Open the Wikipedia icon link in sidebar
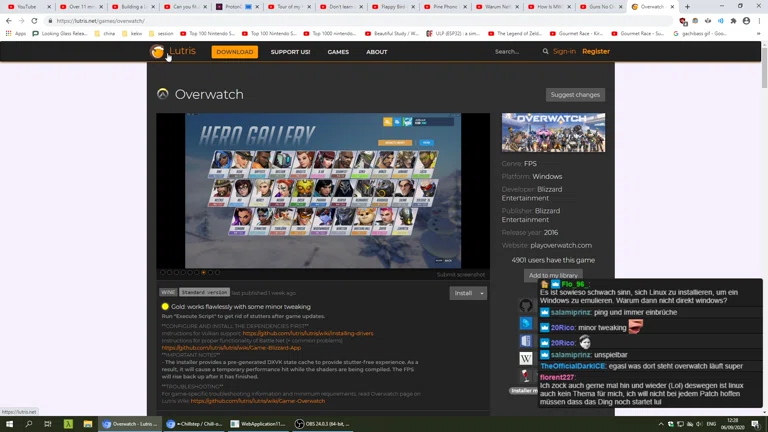Screen dimensions: 768x432 (x=526, y=358)
